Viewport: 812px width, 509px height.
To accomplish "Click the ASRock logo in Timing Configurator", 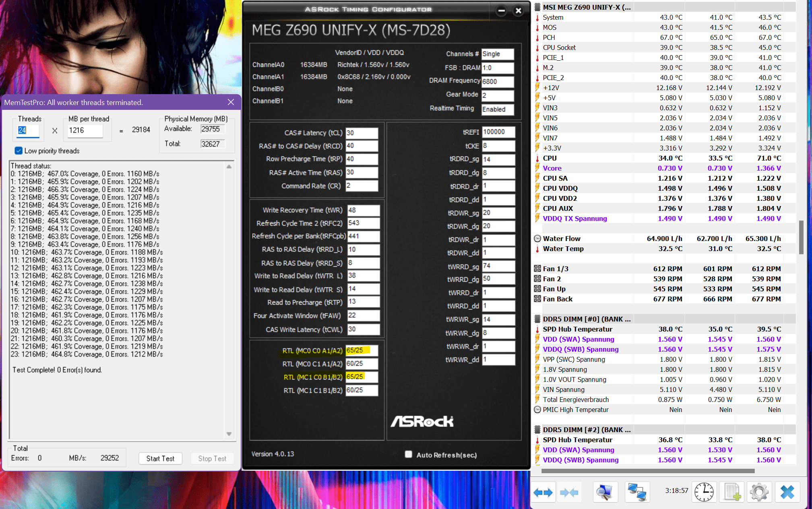I will (422, 421).
